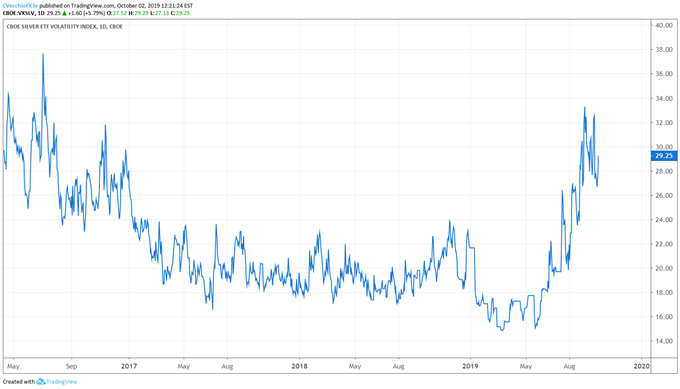Click the 24.00 price axis label
Viewport: 680px width, 389px height.
(x=664, y=220)
